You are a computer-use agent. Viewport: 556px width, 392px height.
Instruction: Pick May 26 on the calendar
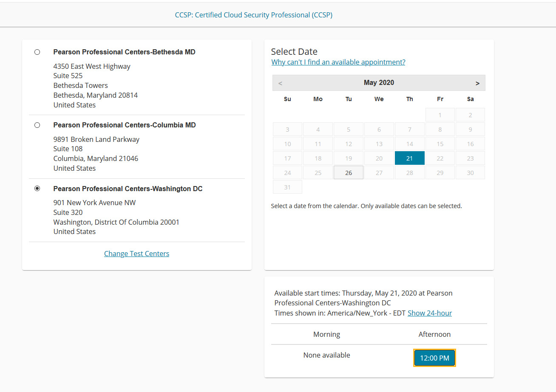[x=349, y=173]
